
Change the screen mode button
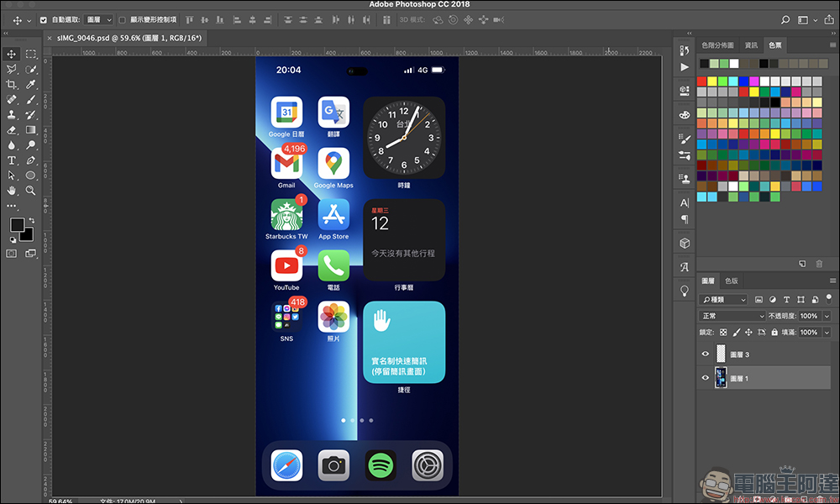[x=30, y=254]
